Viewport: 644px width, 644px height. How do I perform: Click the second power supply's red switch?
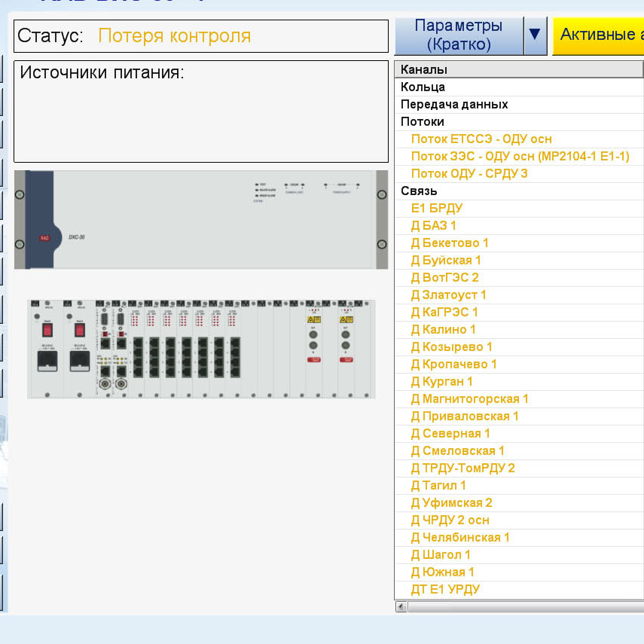pos(80,330)
